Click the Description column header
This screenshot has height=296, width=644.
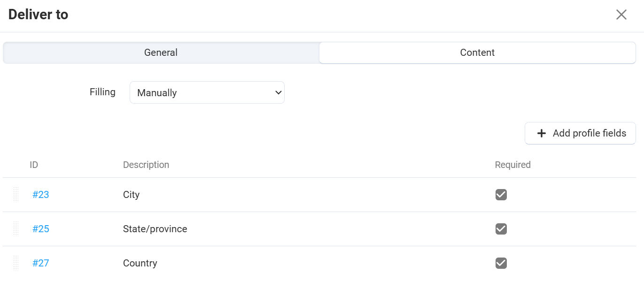click(146, 165)
